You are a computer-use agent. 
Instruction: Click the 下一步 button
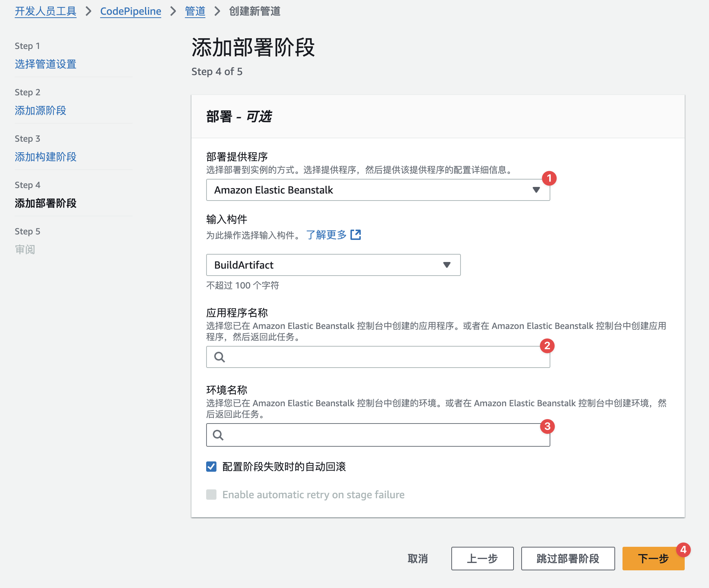pos(653,559)
